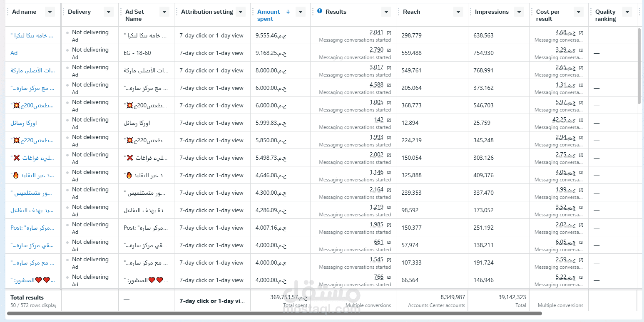This screenshot has height=322, width=644.
Task: Click footnote marker beside cost 4.68
Action: point(581,32)
